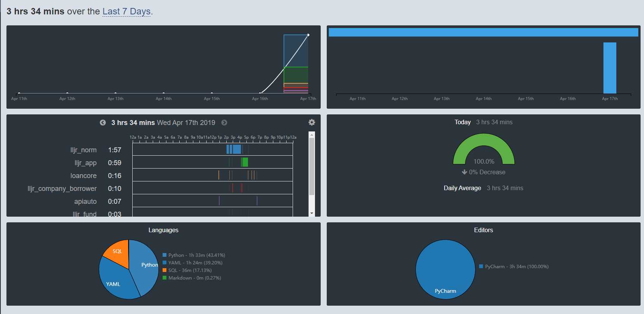Image resolution: width=644 pixels, height=314 pixels.
Task: Open the timeline settings gear icon
Action: pos(312,122)
